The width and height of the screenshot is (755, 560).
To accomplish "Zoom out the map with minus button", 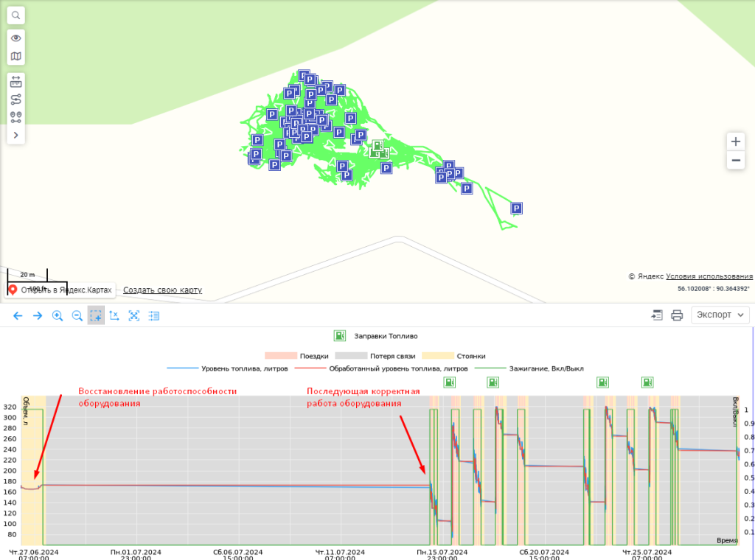I will (x=736, y=160).
